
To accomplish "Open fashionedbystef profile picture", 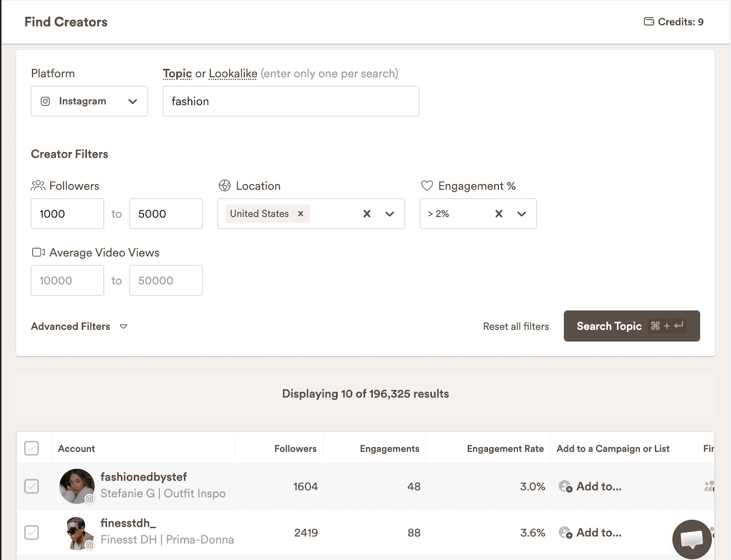I will point(77,486).
